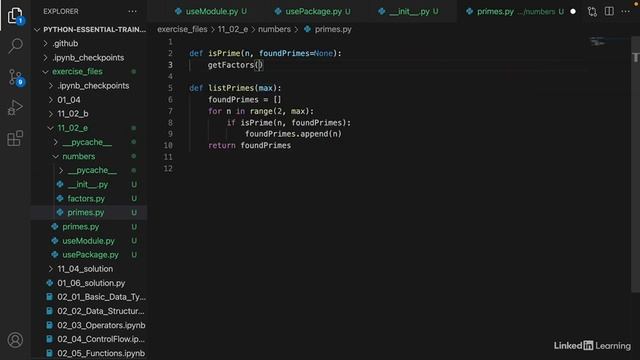This screenshot has width=640, height=360.
Task: Switch to the useModule.py tab
Action: point(211,11)
